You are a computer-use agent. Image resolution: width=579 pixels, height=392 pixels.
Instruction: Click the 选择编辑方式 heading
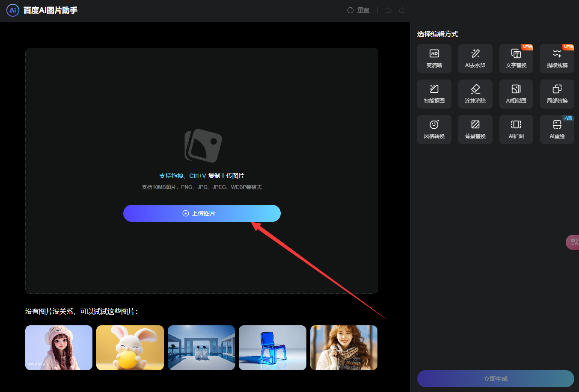438,34
